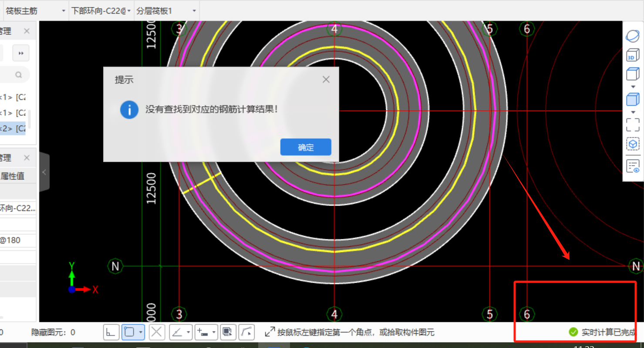The image size is (644, 348).
Task: Click the bottom axis label 5
Action: point(490,314)
